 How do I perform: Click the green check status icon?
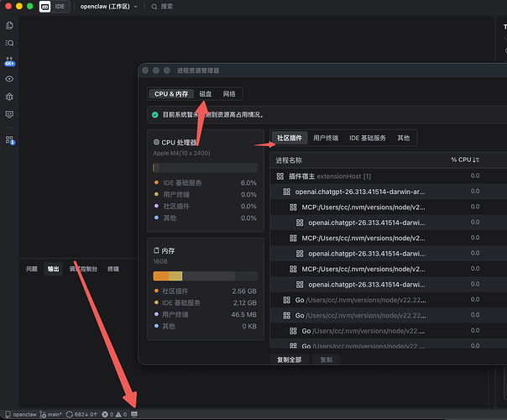click(x=155, y=115)
